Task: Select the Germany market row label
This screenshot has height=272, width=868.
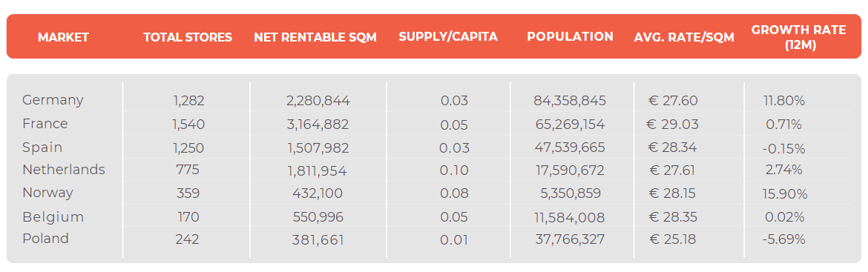Action: pos(53,100)
